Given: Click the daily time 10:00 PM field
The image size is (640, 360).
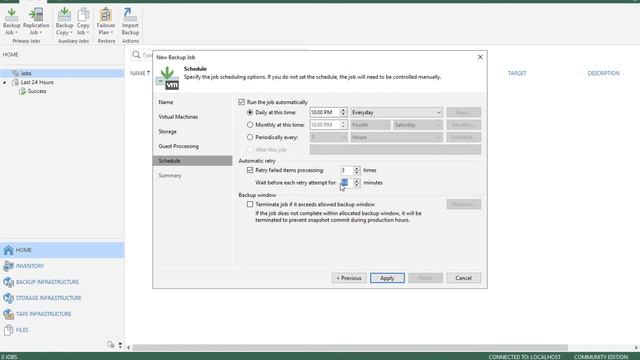Looking at the screenshot, I should tap(324, 112).
